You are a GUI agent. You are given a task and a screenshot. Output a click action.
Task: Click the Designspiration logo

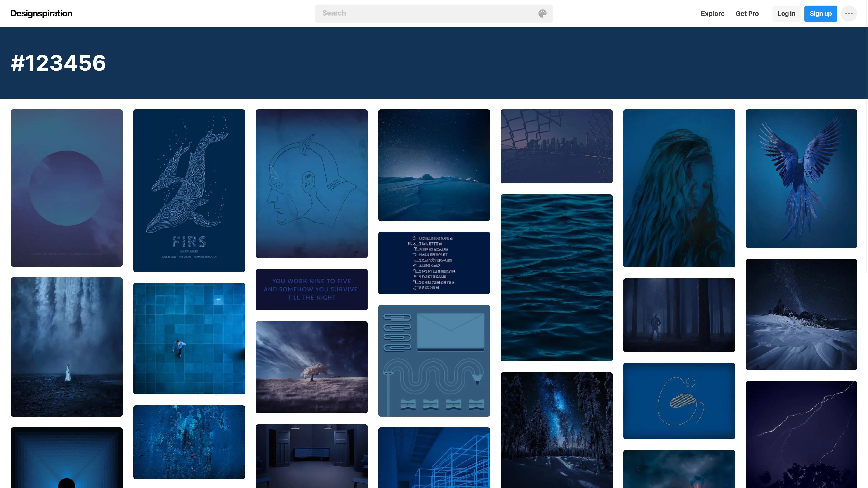[x=41, y=14]
